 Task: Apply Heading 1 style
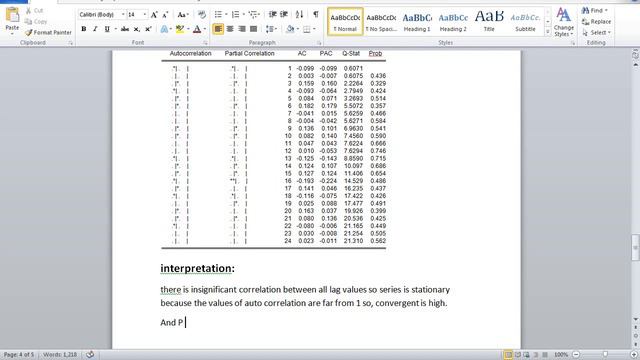(417, 22)
